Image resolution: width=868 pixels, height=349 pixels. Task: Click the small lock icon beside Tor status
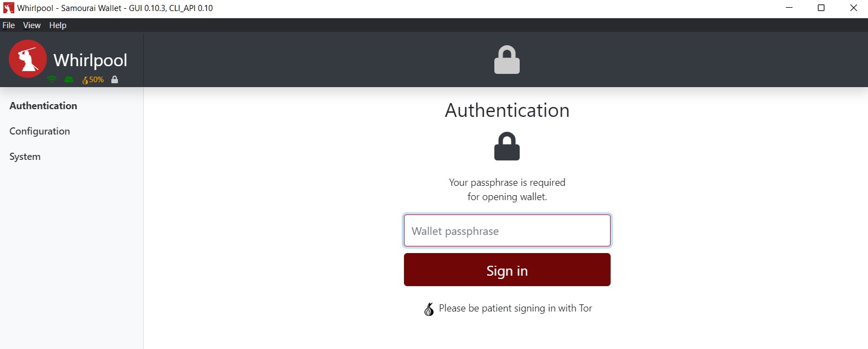[x=115, y=79]
